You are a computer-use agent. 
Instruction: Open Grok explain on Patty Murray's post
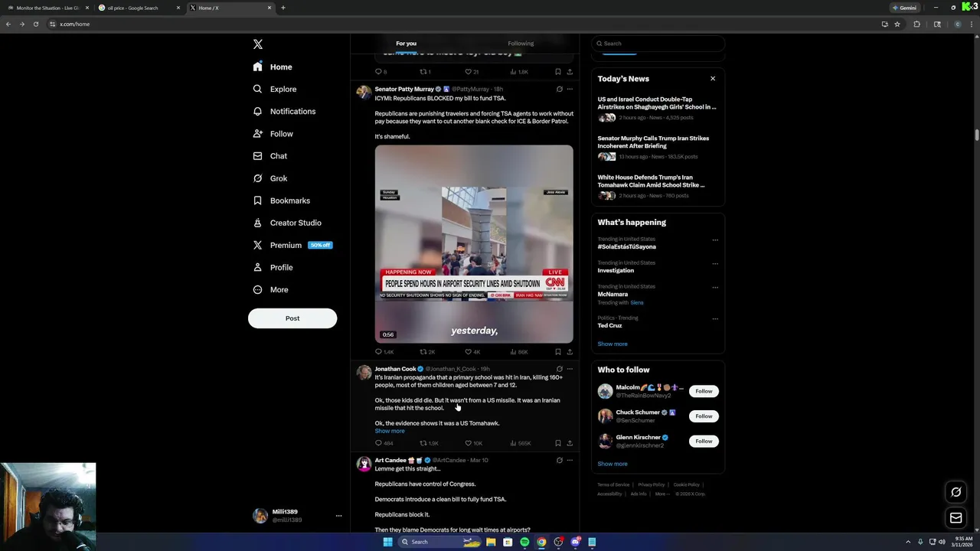coord(559,89)
